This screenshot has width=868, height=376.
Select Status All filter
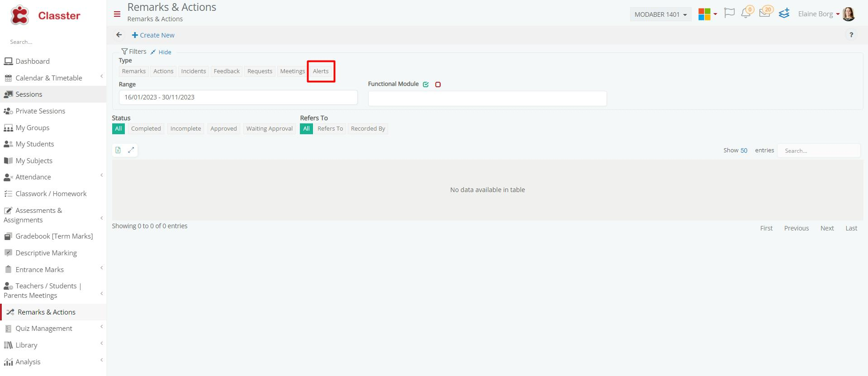pos(119,128)
